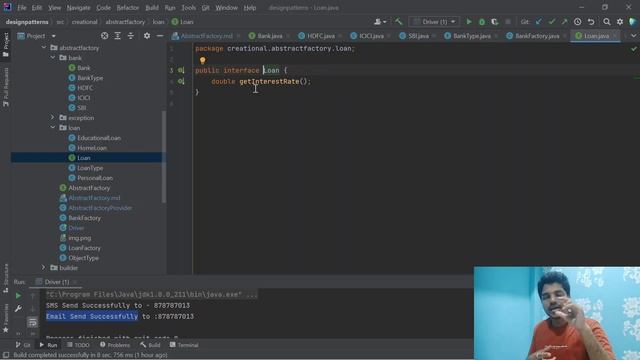Collapse the bank folder

click(53, 58)
